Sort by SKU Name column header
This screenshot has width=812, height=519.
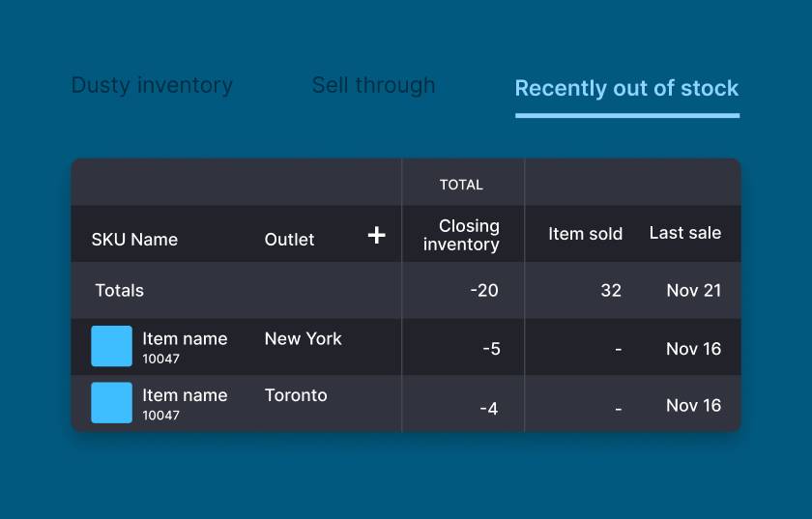(134, 240)
